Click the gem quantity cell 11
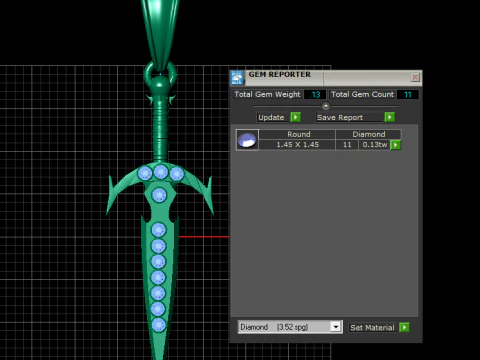This screenshot has width=480, height=360. tap(347, 145)
